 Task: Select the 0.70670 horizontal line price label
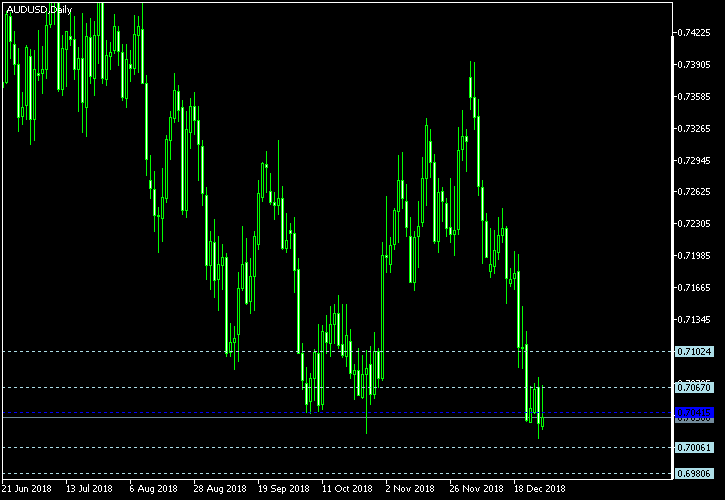click(694, 387)
